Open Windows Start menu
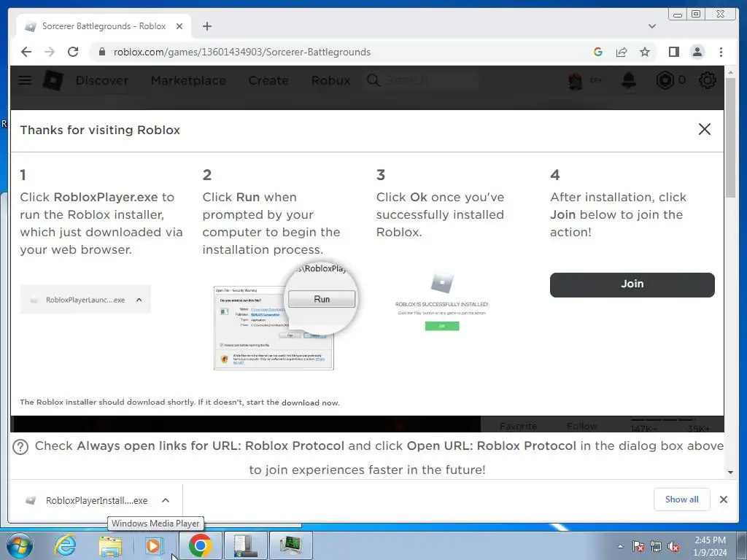This screenshot has height=560, width=747. (x=19, y=545)
